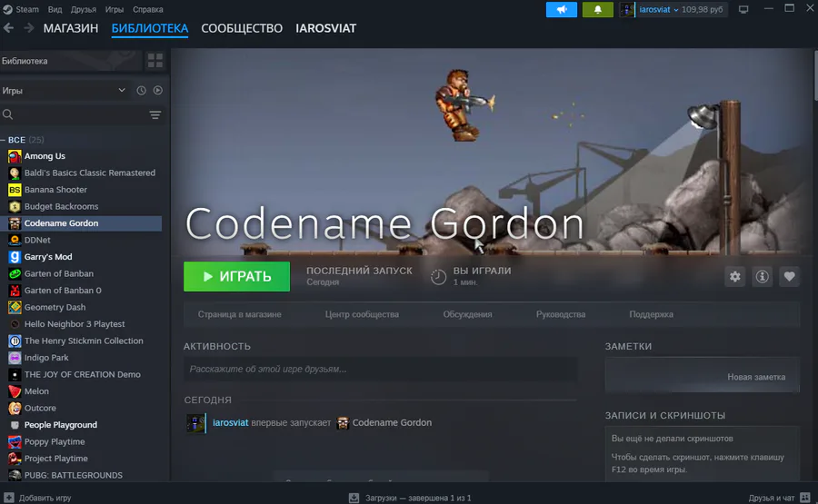Launch game with ИГРАТЬ button
This screenshot has height=504, width=818.
pyautogui.click(x=236, y=277)
